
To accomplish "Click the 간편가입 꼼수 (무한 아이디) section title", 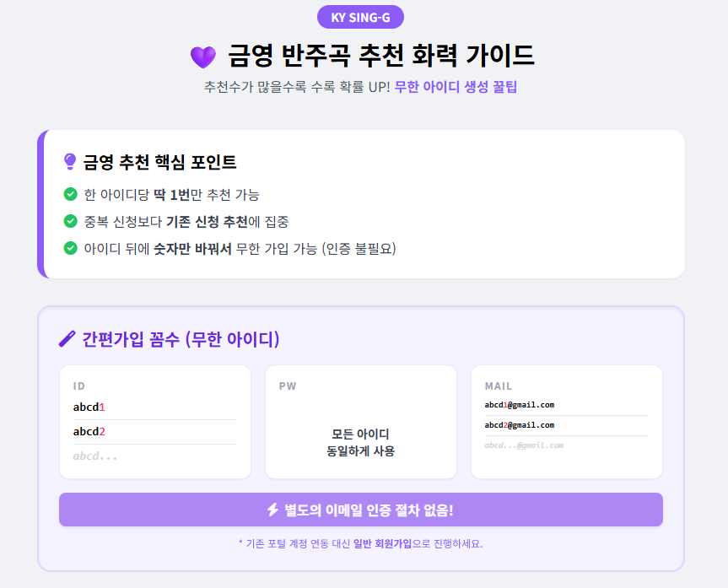I will (x=181, y=339).
